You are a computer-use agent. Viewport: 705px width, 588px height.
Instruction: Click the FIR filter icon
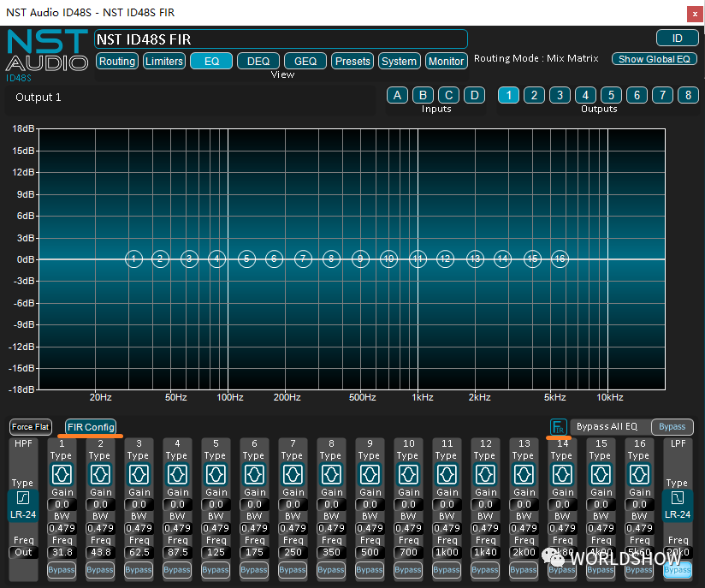pos(558,426)
